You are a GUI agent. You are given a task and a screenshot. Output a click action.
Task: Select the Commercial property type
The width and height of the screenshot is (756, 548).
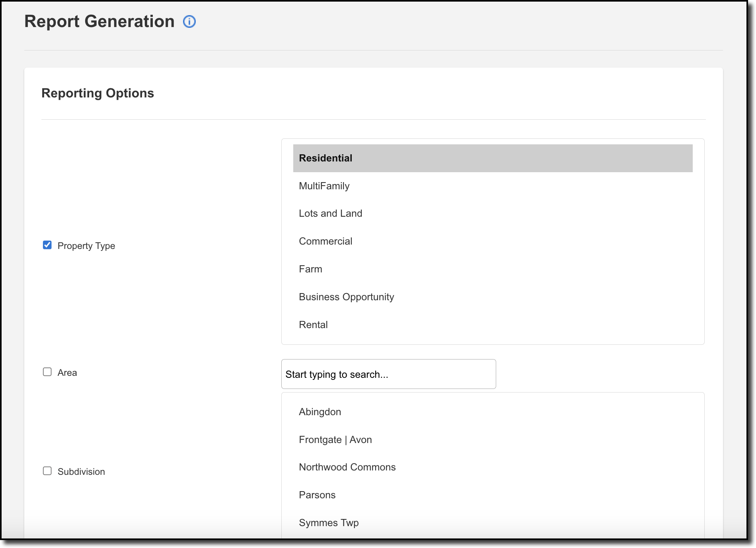pyautogui.click(x=493, y=241)
